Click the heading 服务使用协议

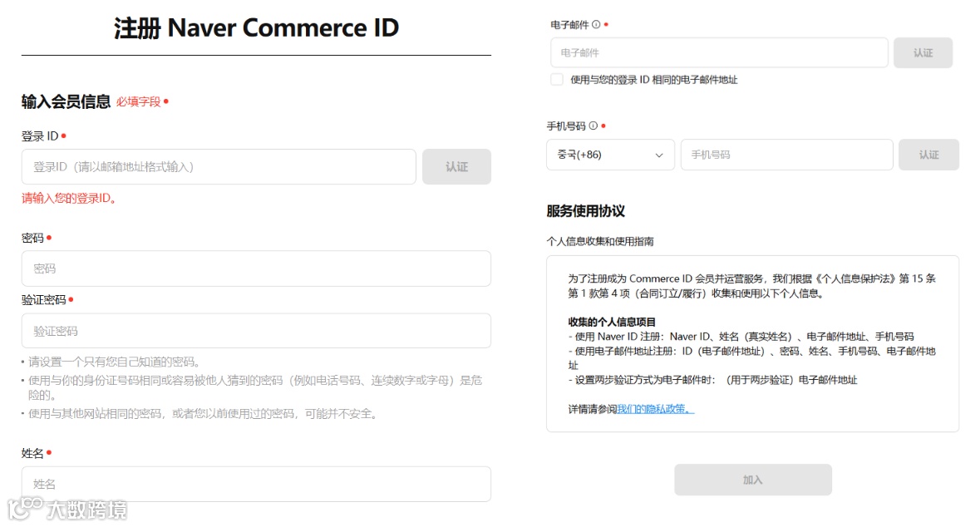pos(586,210)
